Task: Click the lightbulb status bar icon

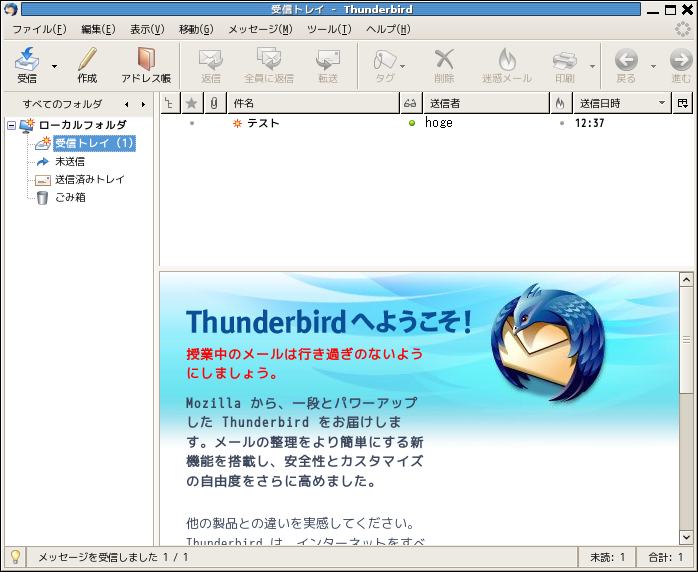Action: (16, 557)
